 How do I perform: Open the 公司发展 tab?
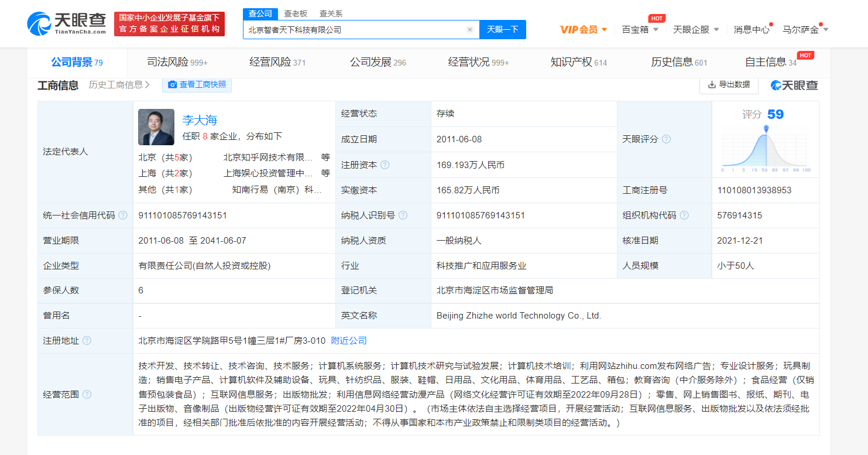click(378, 62)
